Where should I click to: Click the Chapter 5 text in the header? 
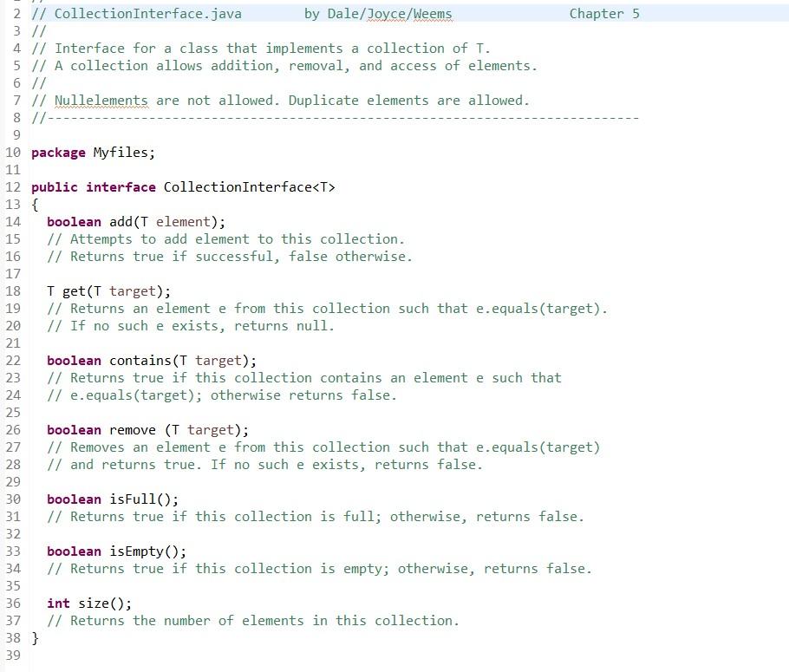[x=603, y=13]
